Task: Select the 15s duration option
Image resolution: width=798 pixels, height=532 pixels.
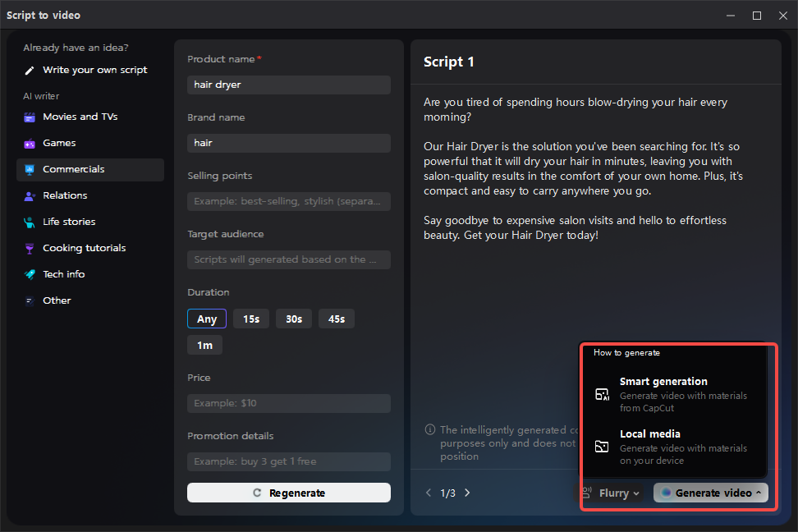Action: [251, 319]
